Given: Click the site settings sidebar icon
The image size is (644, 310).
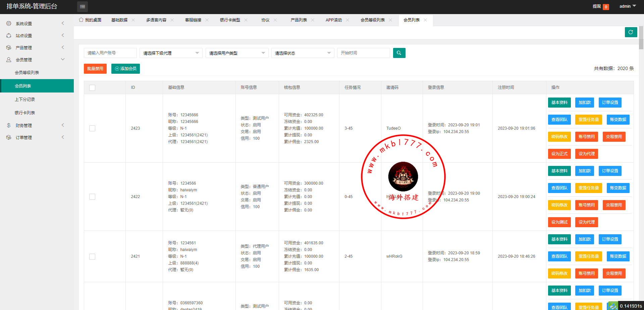Looking at the screenshot, I should coord(9,36).
